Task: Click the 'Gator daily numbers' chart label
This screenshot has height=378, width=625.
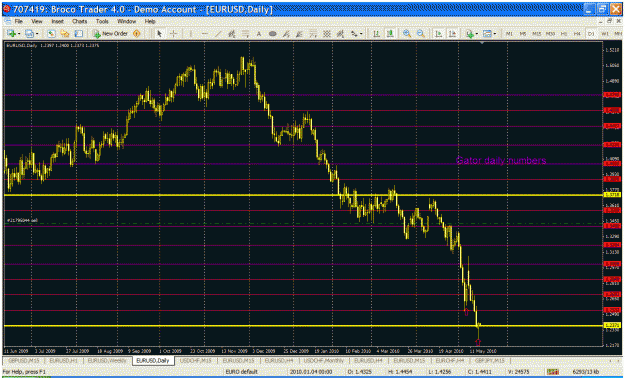Action: click(501, 161)
